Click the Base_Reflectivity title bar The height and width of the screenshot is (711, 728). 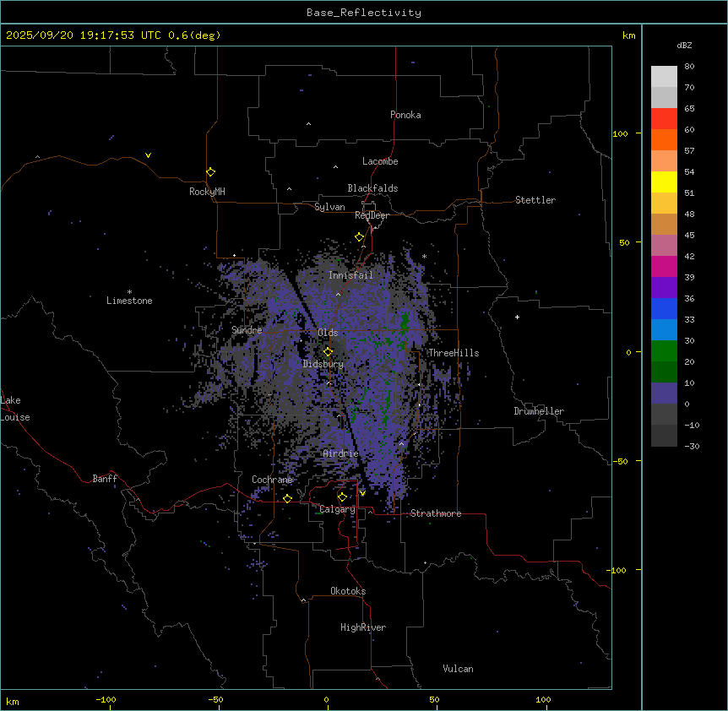pos(363,13)
